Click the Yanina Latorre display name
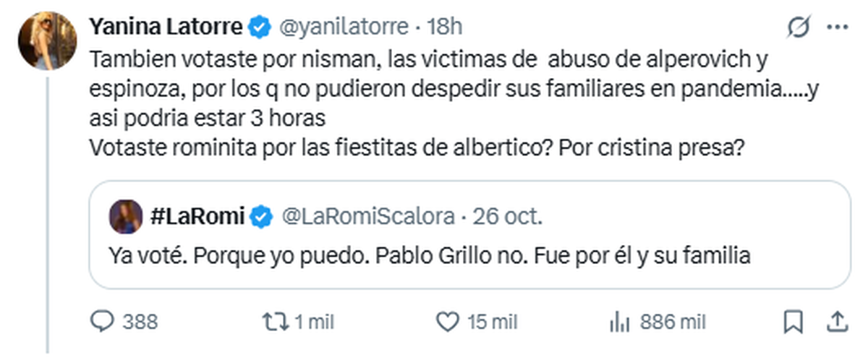This screenshot has height=360, width=868. point(165,27)
